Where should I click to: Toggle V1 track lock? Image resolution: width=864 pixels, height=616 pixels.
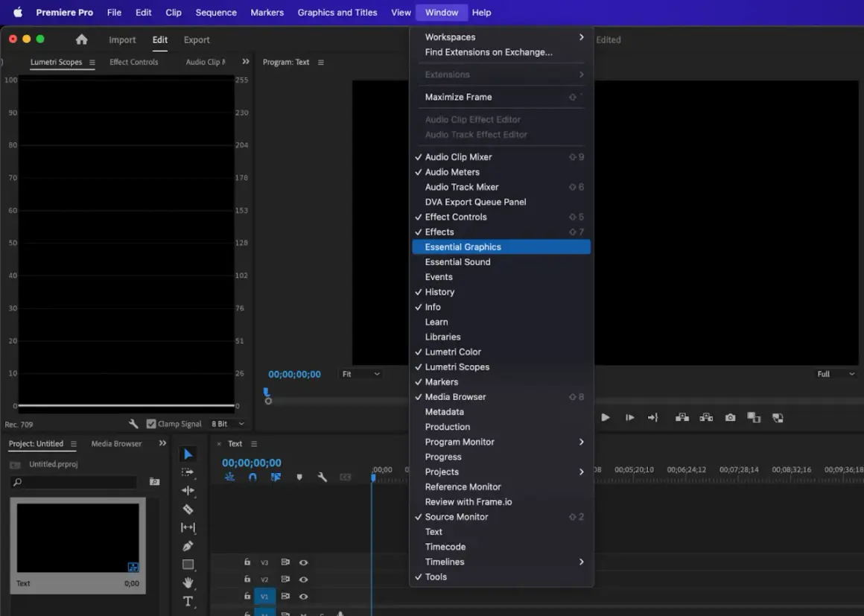point(247,596)
